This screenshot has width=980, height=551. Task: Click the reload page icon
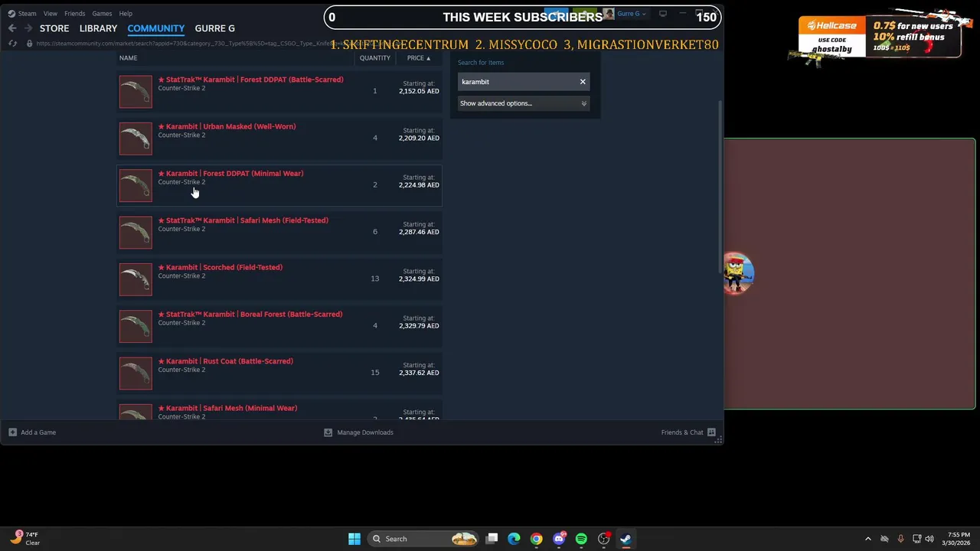click(12, 44)
